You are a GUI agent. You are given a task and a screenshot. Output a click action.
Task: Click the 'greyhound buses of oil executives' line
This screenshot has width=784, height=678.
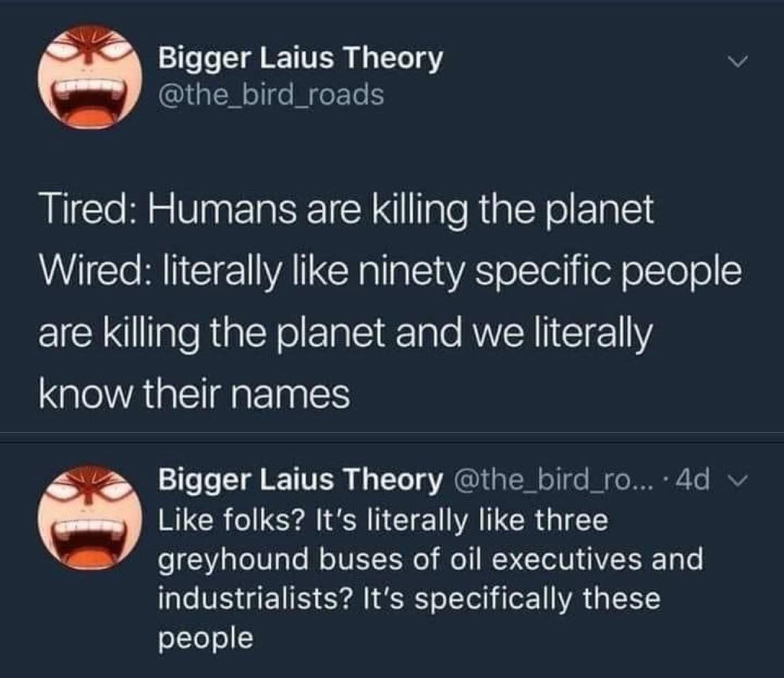tap(431, 560)
